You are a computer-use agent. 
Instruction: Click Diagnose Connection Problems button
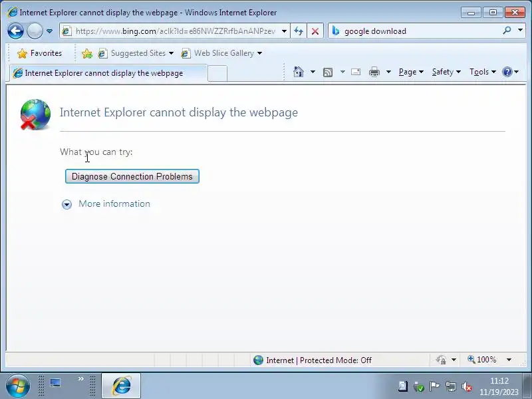(x=132, y=176)
